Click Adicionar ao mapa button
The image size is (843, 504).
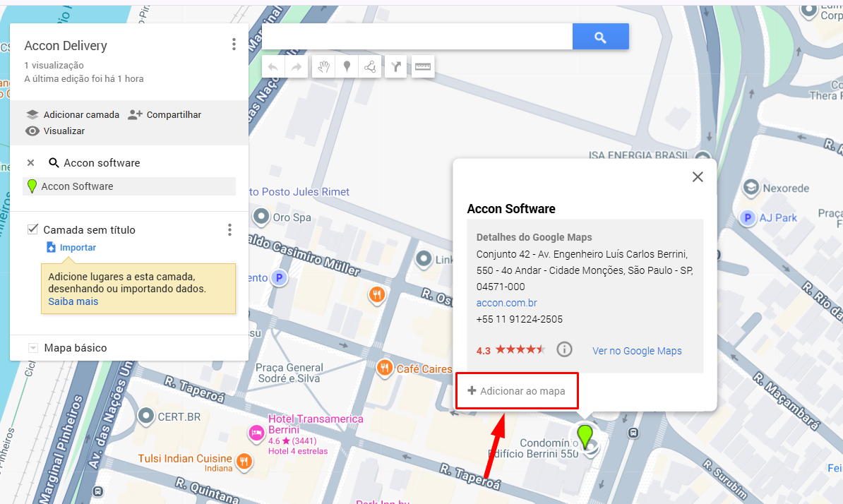coord(517,391)
